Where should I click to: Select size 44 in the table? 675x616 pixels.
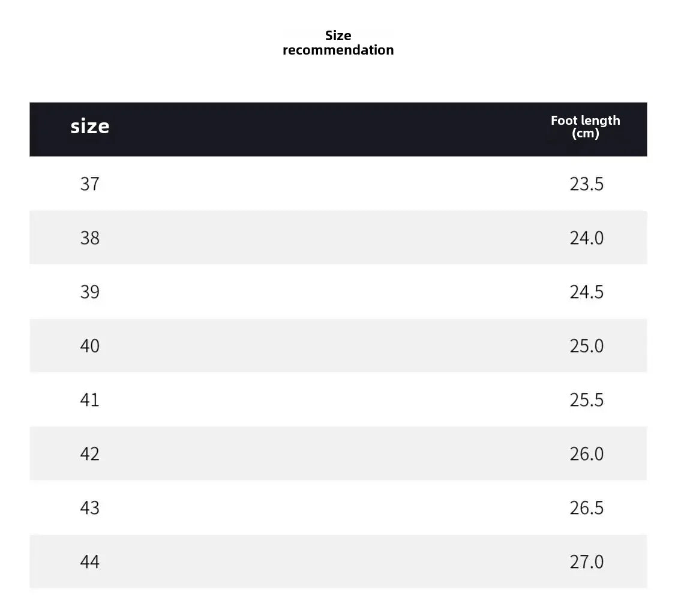[x=89, y=561]
